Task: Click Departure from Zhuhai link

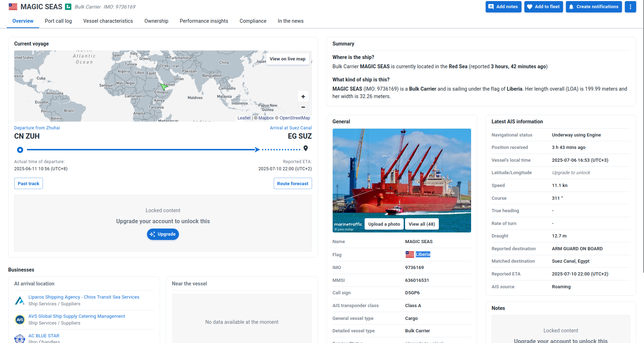Action: pyautogui.click(x=37, y=128)
